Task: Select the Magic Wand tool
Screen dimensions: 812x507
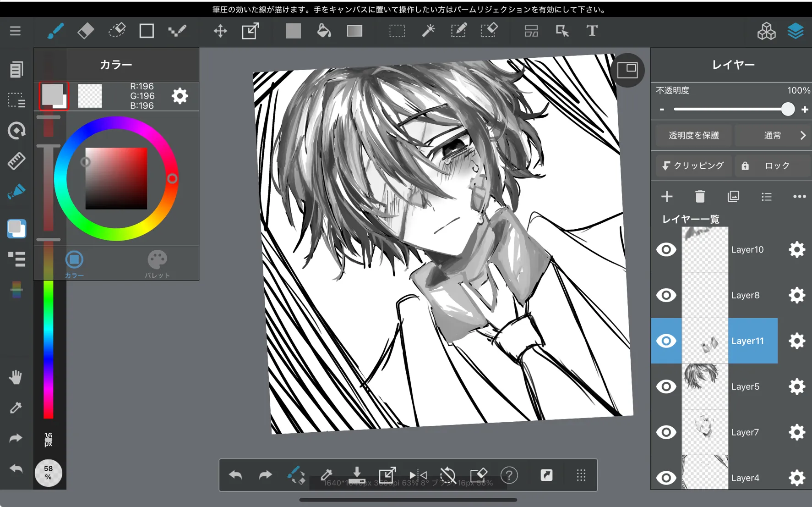Action: point(428,31)
